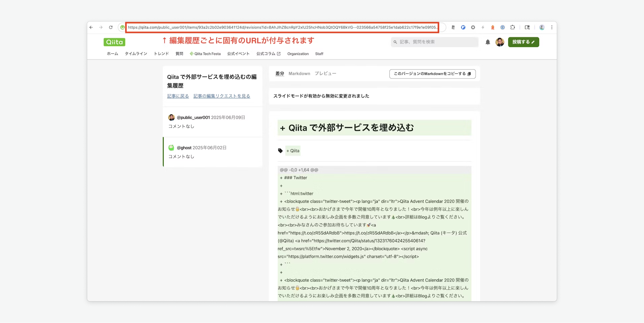Click このバージョンのMarkdownをコピーする button
Screen dimensions: 644x323
(x=432, y=74)
